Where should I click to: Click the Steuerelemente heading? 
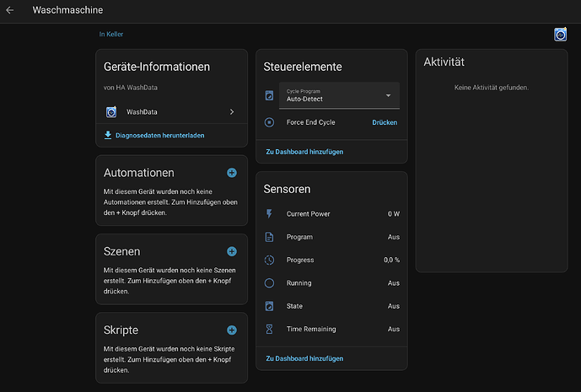[x=303, y=67]
